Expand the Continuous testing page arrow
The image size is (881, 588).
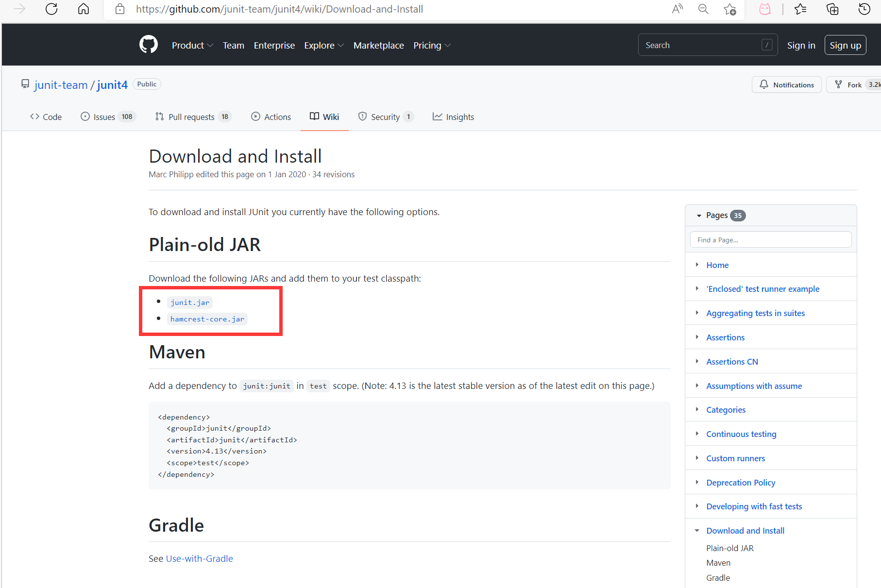pos(697,434)
